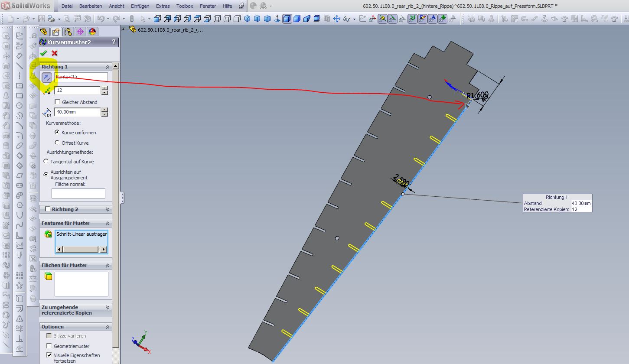Click the undo arrow in toolbar
629x364 pixels.
tap(101, 19)
